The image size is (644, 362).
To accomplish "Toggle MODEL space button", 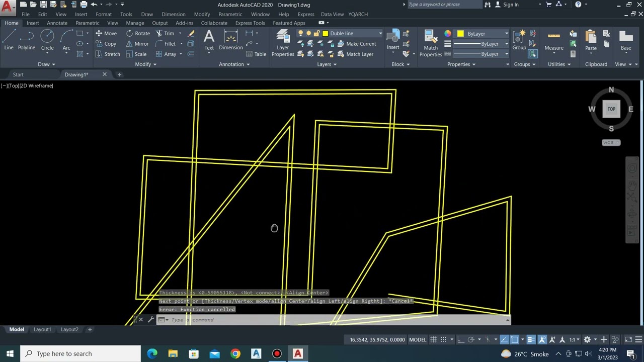I will tap(418, 340).
